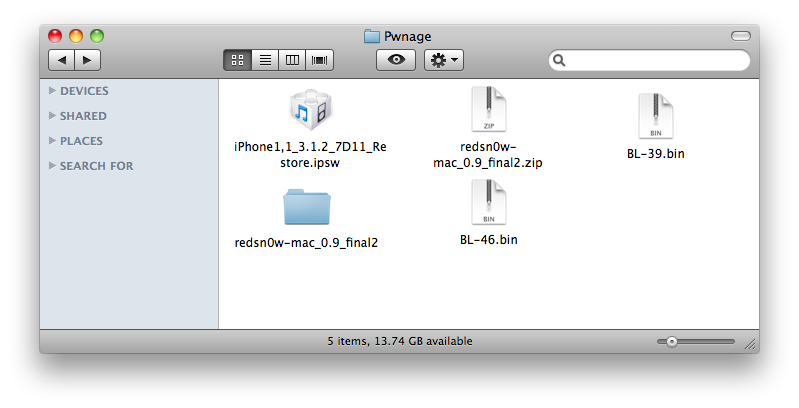Click the redsn0w-mac_0.9_final2.zip file name

click(x=488, y=155)
